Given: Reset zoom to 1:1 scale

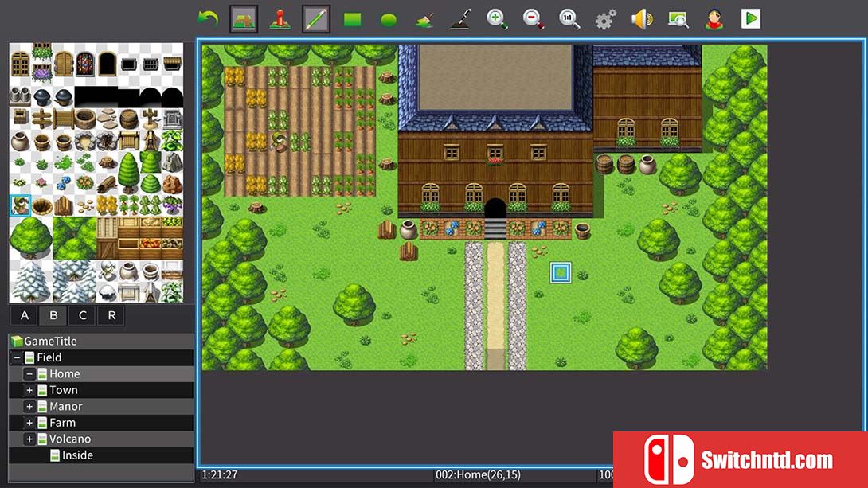Looking at the screenshot, I should [569, 19].
